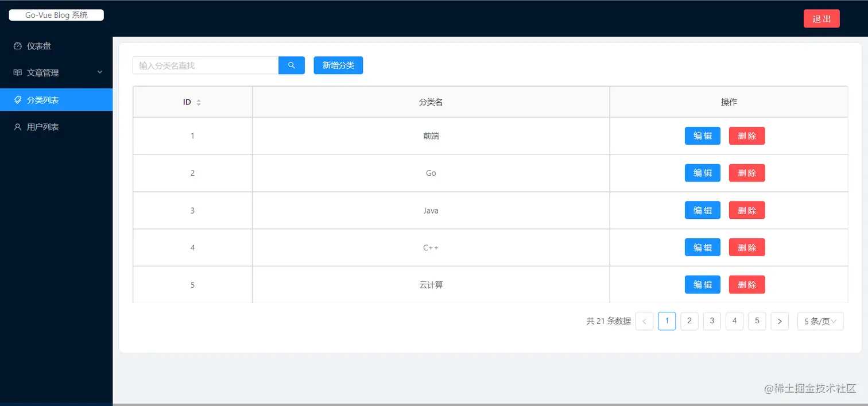Screen dimensions: 868x406
Task: Click the 操作 column header
Action: (729, 102)
